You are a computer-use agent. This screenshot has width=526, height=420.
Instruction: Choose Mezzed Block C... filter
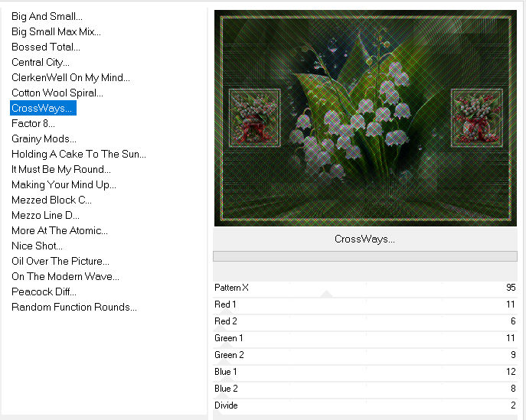click(51, 200)
